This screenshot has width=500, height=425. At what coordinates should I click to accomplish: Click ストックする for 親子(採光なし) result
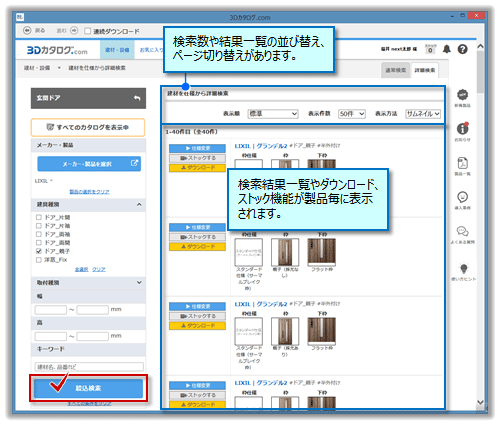197,237
